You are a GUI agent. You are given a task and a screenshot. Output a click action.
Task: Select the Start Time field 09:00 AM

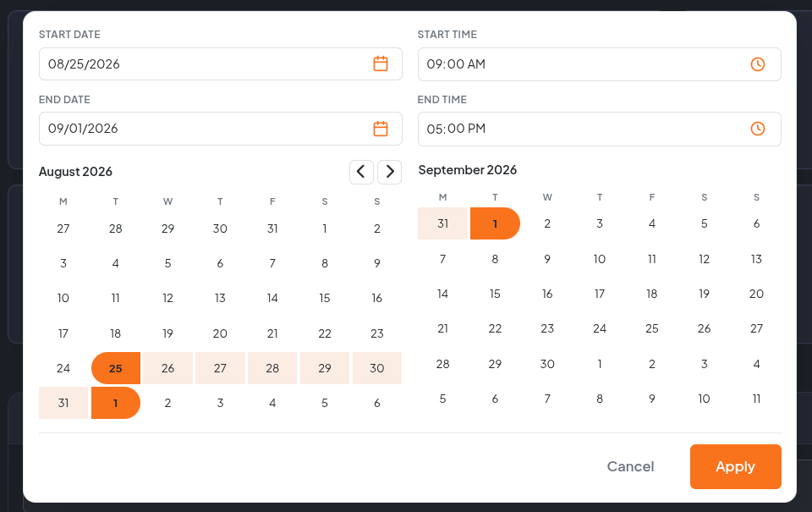point(600,64)
